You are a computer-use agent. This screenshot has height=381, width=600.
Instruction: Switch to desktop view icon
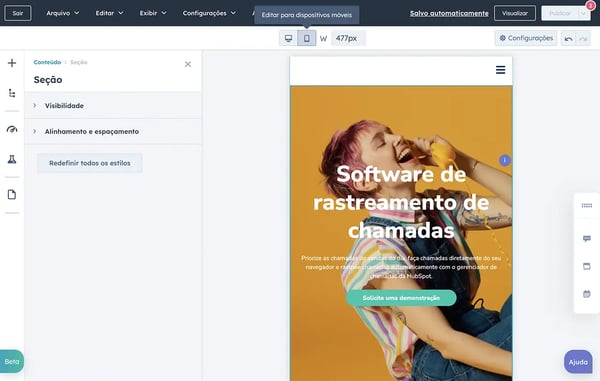pos(289,38)
